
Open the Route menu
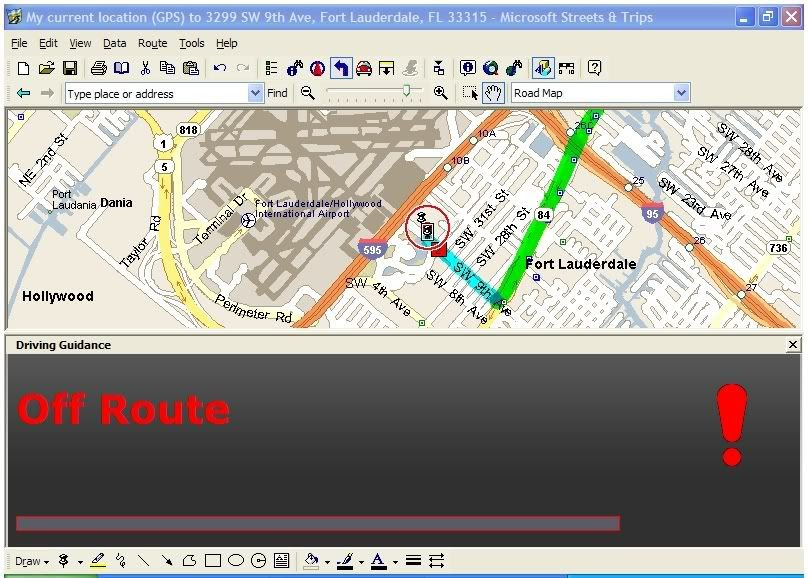(x=153, y=43)
